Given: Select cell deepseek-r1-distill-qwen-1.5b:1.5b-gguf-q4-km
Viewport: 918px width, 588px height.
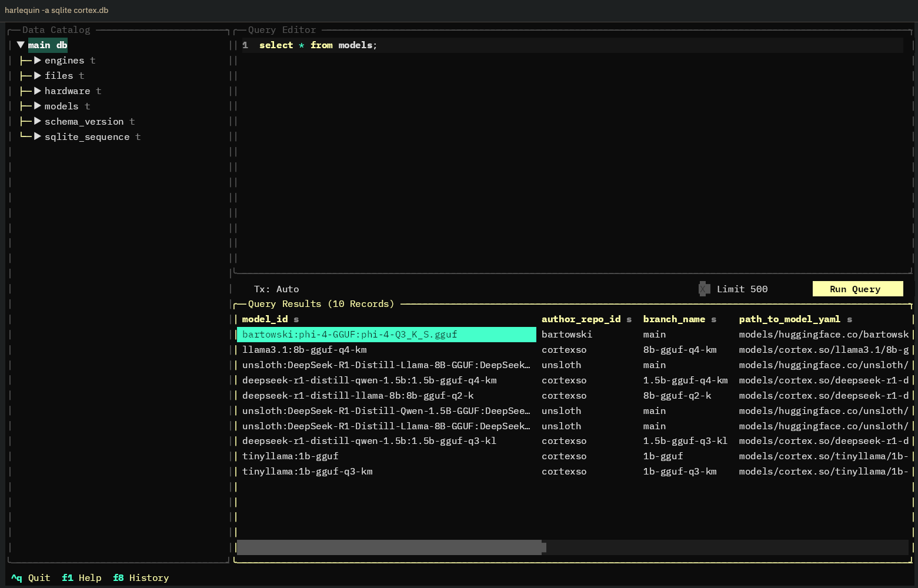Looking at the screenshot, I should (387, 380).
